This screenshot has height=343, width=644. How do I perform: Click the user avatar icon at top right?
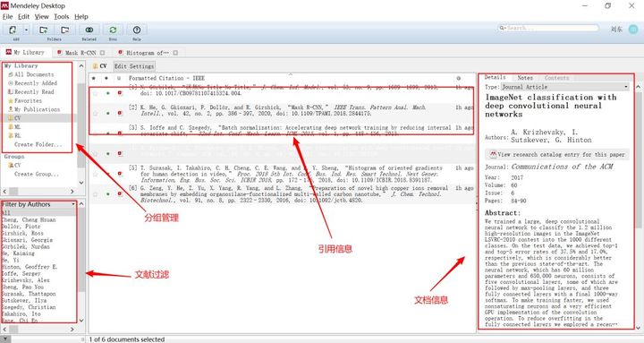(633, 30)
